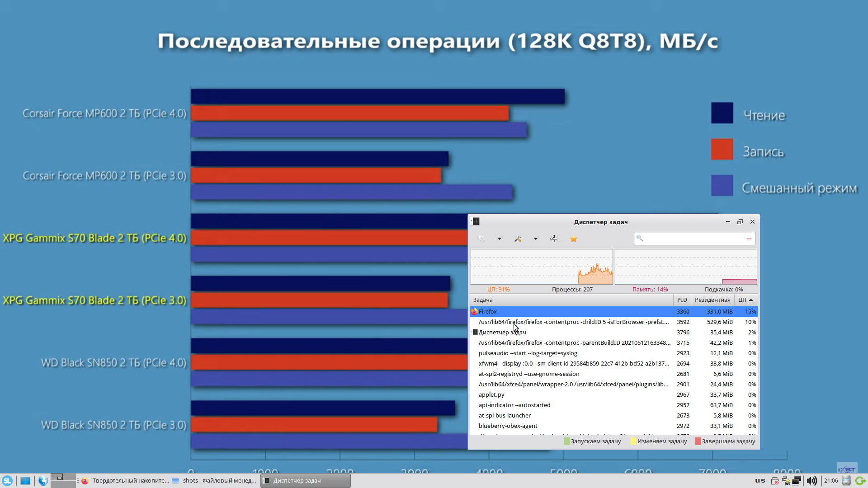Image resolution: width=868 pixels, height=488 pixels.
Task: Toggle the us keyboard layout indicator
Action: (760, 481)
